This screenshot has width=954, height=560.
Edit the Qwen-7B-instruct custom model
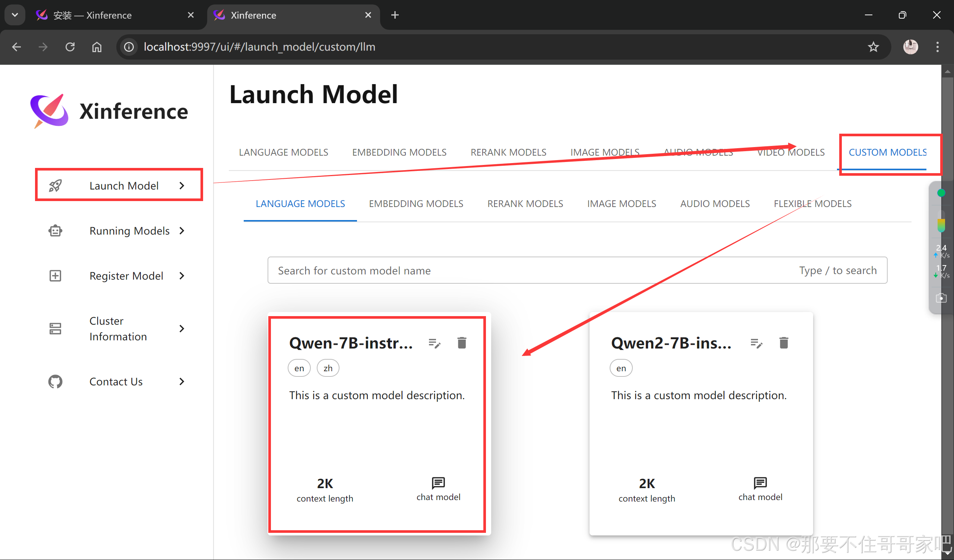[434, 343]
